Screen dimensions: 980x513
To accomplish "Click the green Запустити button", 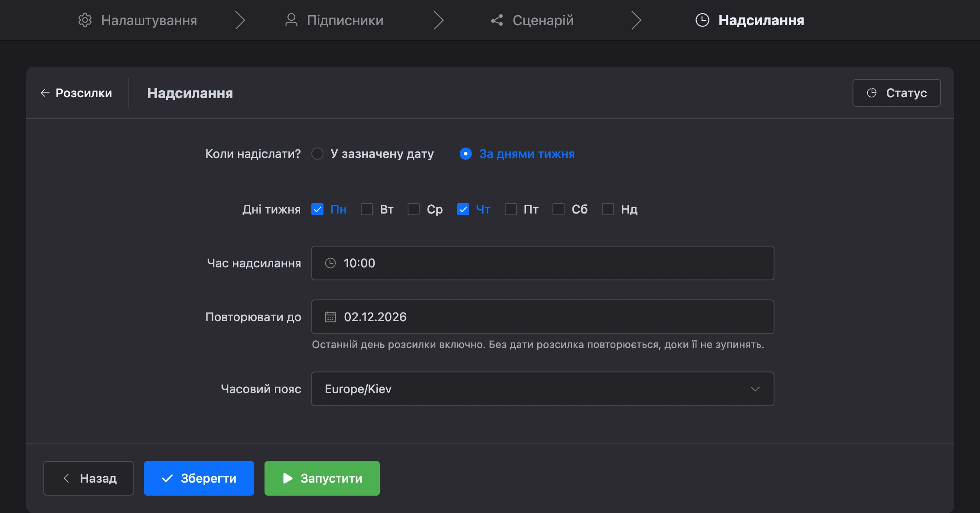I will [x=322, y=478].
